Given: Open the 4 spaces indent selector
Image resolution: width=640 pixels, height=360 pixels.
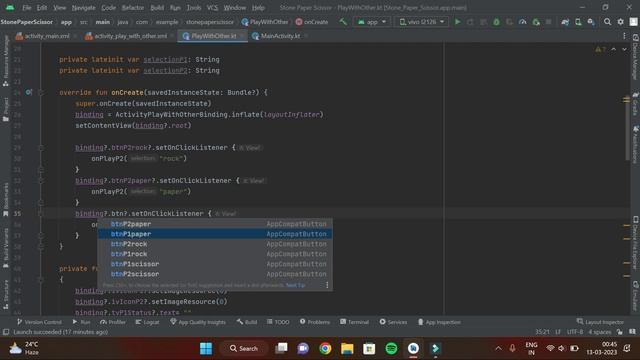Looking at the screenshot, I should (600, 332).
